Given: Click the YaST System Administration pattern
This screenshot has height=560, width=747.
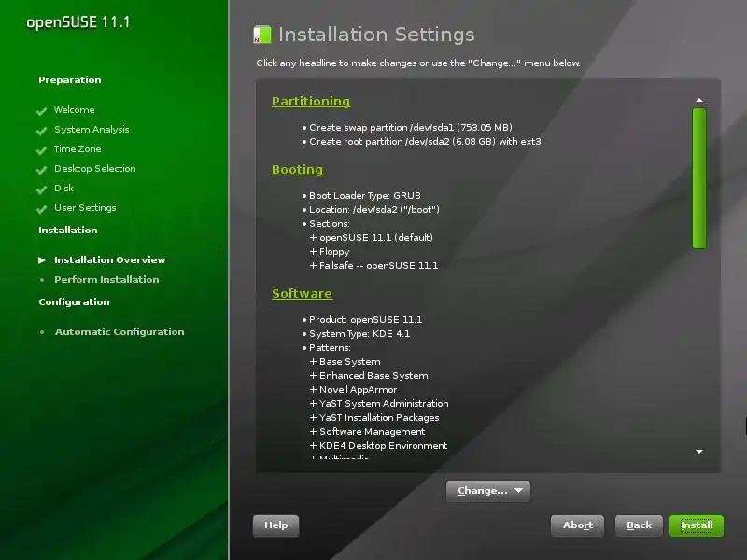Looking at the screenshot, I should click(x=379, y=404).
